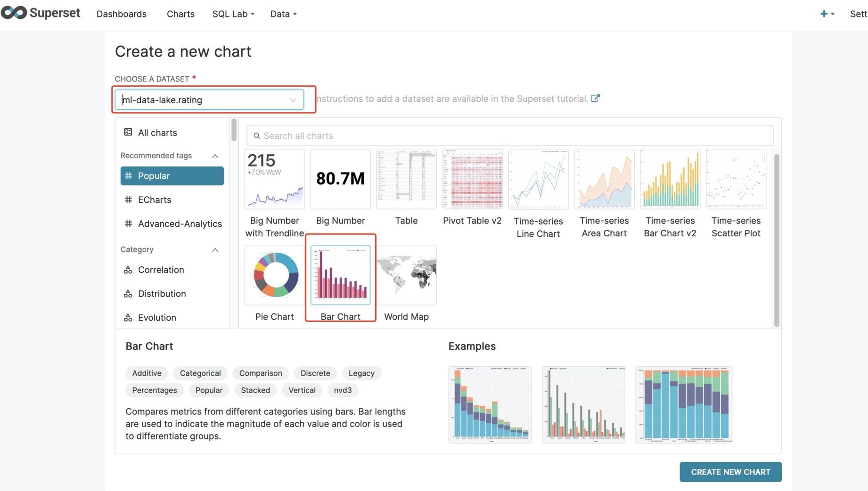Collapse the Category section

tap(215, 250)
